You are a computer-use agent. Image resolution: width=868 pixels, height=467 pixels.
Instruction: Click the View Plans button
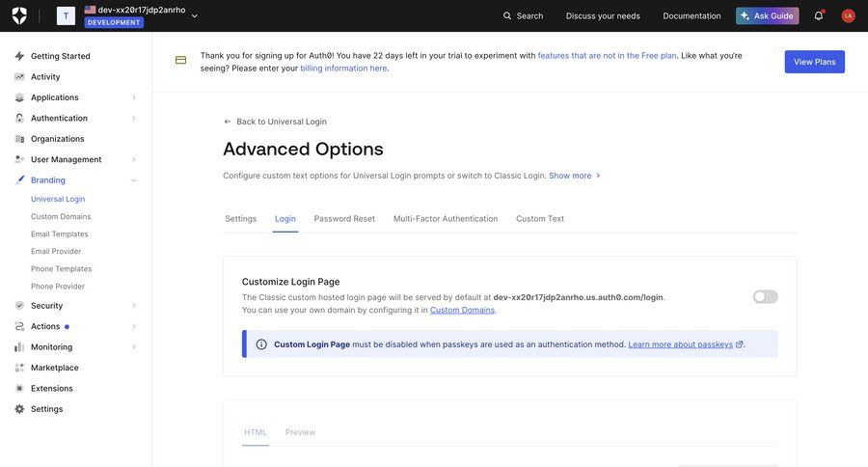coord(814,62)
